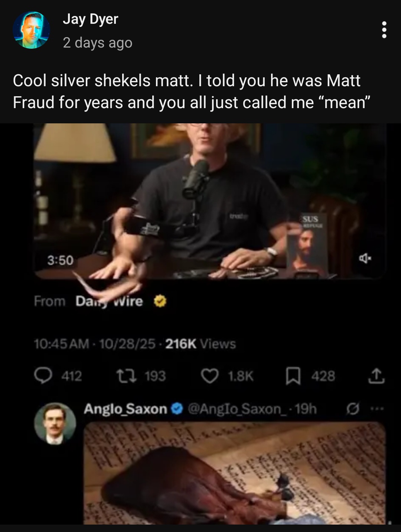The image size is (401, 532).
Task: Open the three-dot post options menu
Action: (x=384, y=30)
